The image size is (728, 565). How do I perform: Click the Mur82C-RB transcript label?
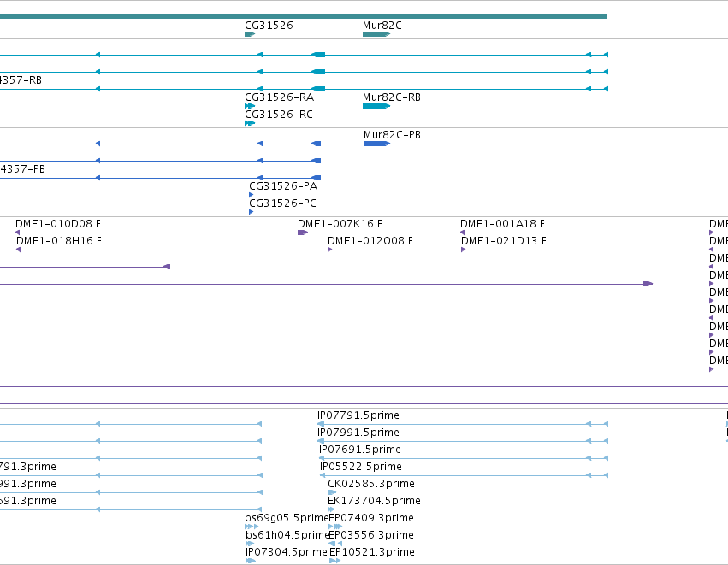coord(392,97)
